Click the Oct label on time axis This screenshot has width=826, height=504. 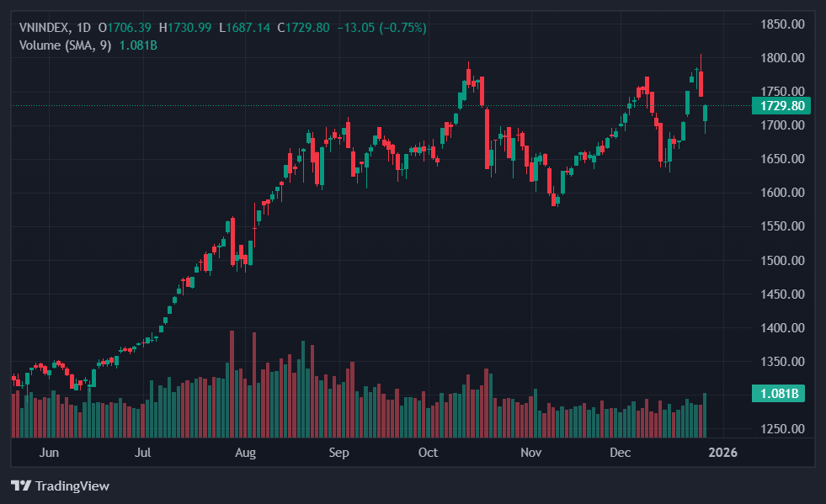point(429,453)
